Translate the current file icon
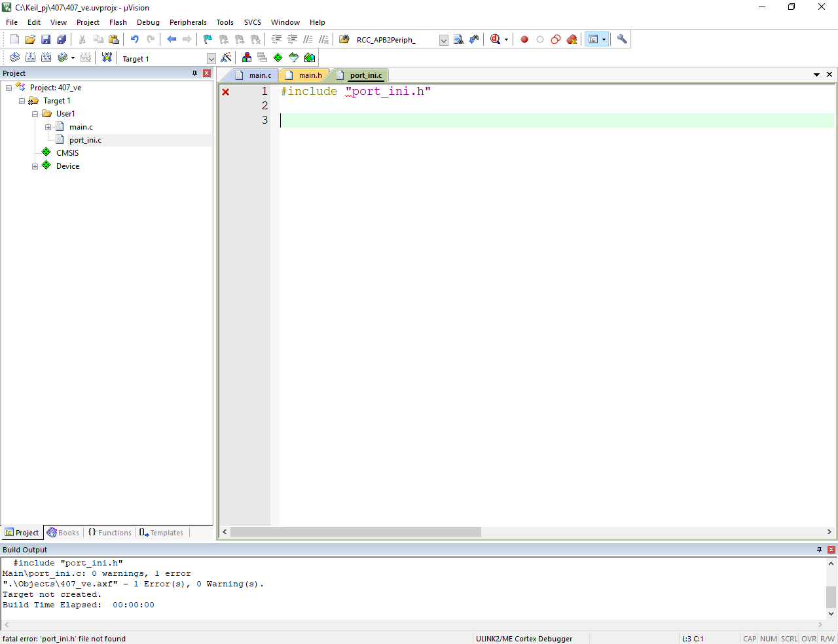The image size is (838, 644). click(x=14, y=58)
